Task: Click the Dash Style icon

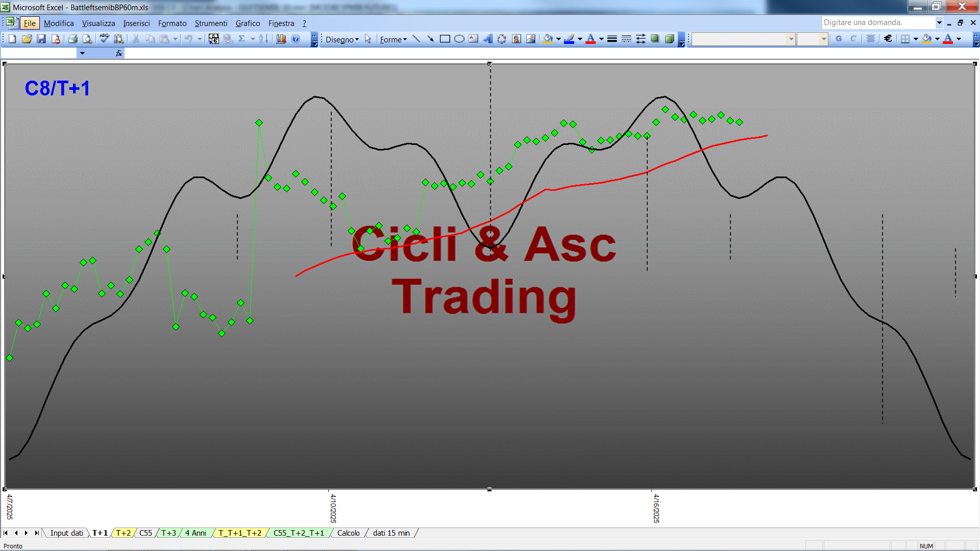Action: [x=626, y=39]
